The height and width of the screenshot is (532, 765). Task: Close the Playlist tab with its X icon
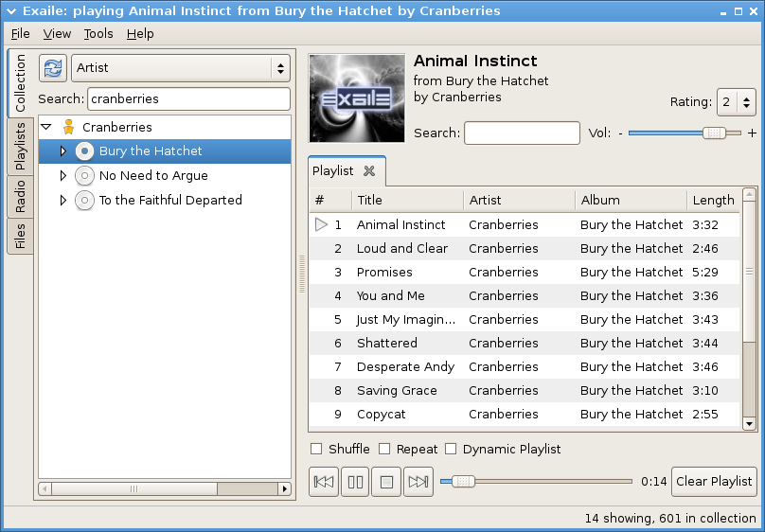pos(369,170)
